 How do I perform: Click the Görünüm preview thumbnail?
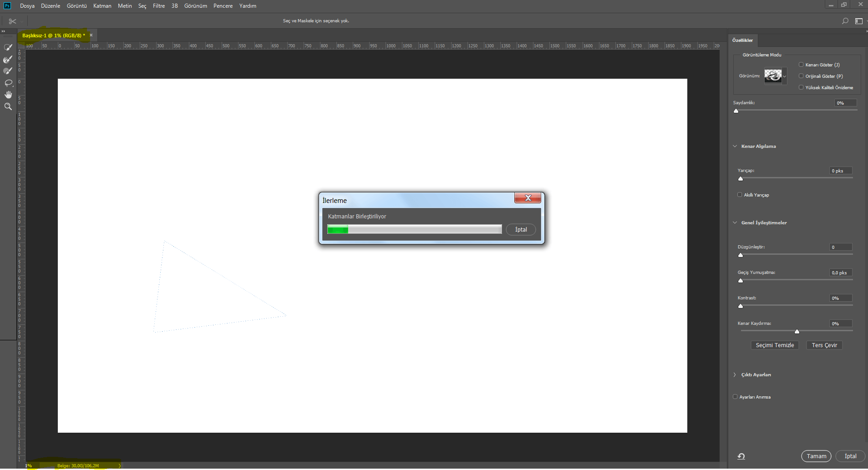(773, 76)
